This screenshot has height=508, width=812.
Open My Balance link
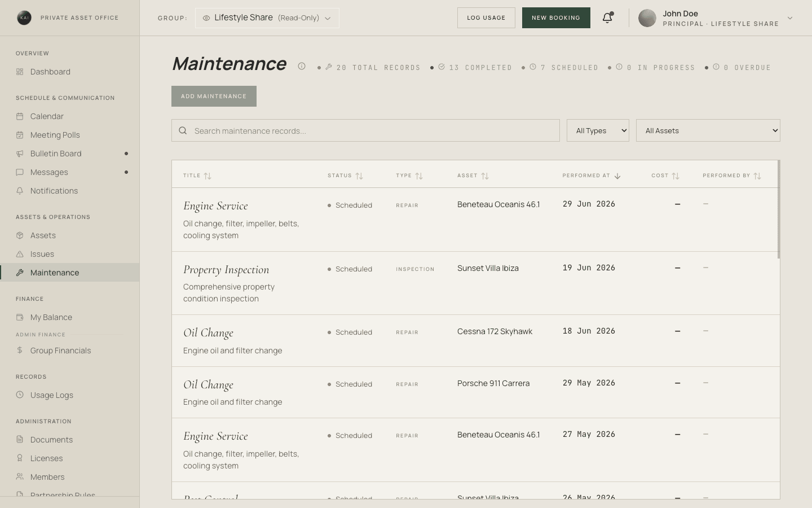[70, 317]
